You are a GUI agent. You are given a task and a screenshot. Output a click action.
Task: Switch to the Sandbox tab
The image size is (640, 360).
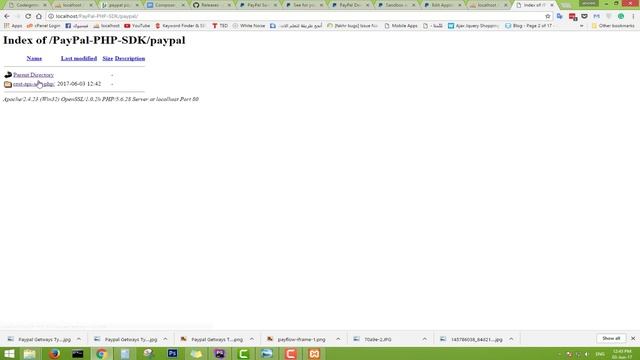pos(395,5)
